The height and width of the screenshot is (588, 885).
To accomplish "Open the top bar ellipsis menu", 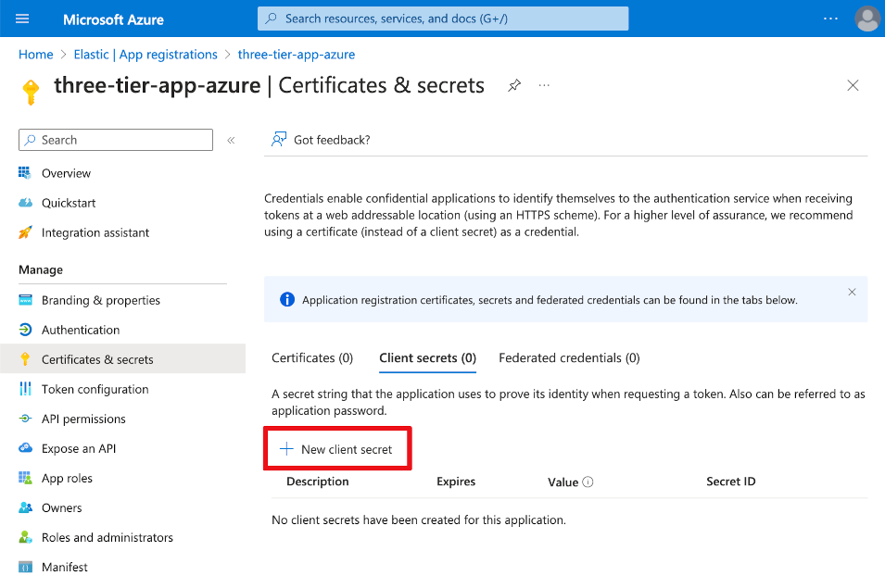I will pos(830,19).
